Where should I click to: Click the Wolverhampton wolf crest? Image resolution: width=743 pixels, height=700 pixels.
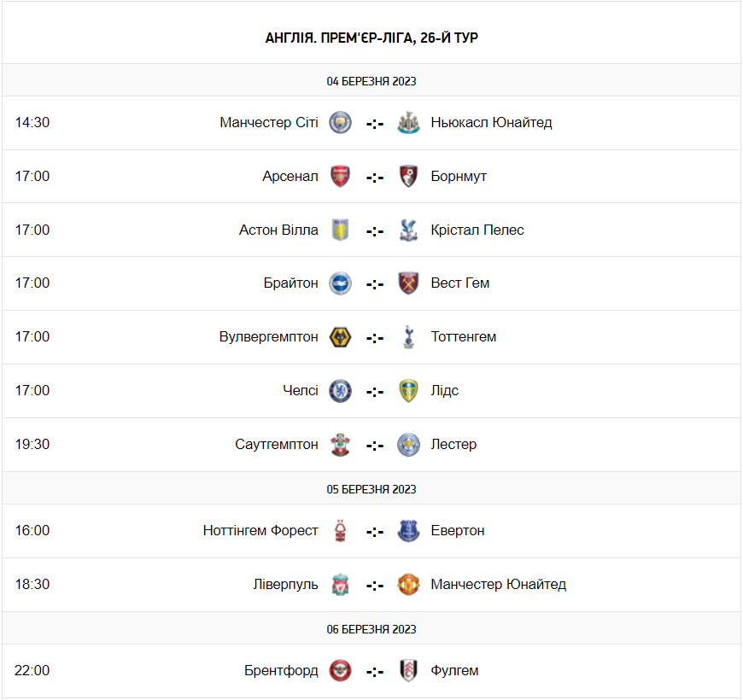coord(341,337)
